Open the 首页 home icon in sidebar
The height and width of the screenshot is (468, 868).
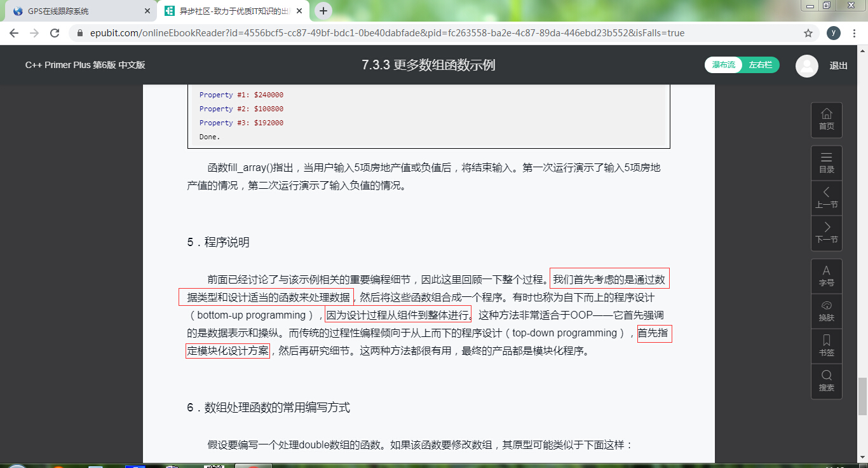point(826,120)
